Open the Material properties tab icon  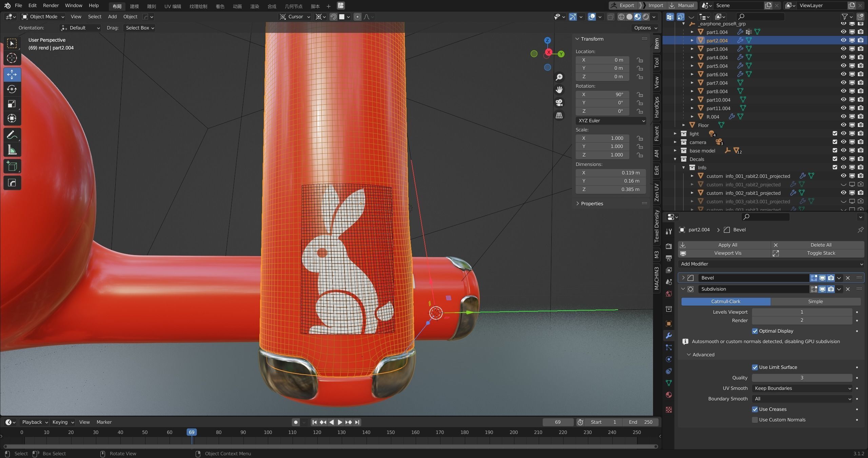pos(669,395)
